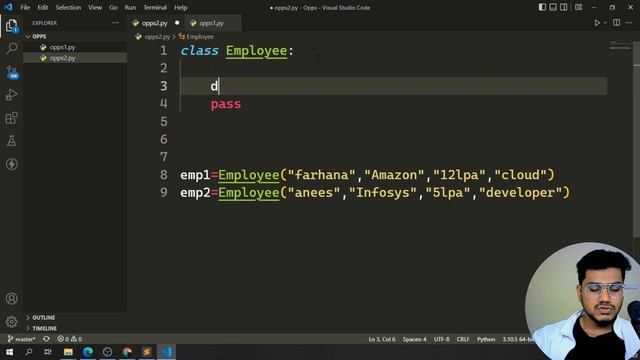Open Problems via errors and warnings indicator
The width and height of the screenshot is (640, 360).
[69, 339]
